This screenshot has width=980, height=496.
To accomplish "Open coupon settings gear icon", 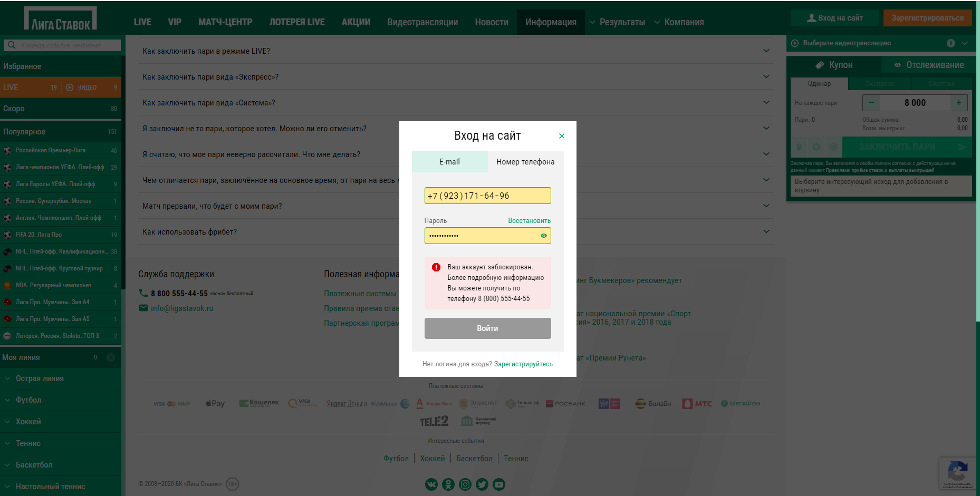I will (x=816, y=147).
